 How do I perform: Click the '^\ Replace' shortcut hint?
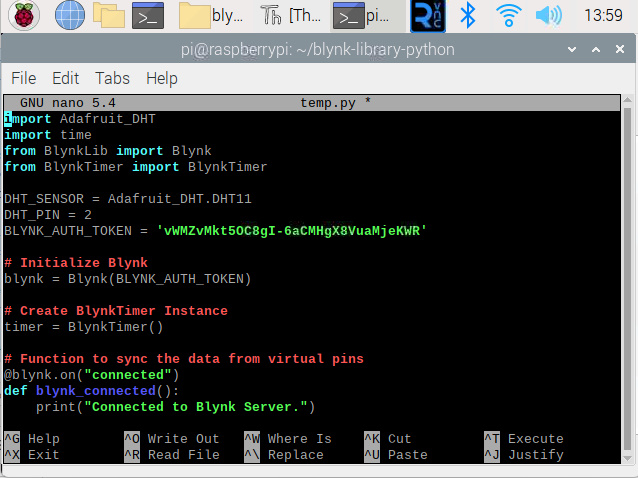pos(284,455)
